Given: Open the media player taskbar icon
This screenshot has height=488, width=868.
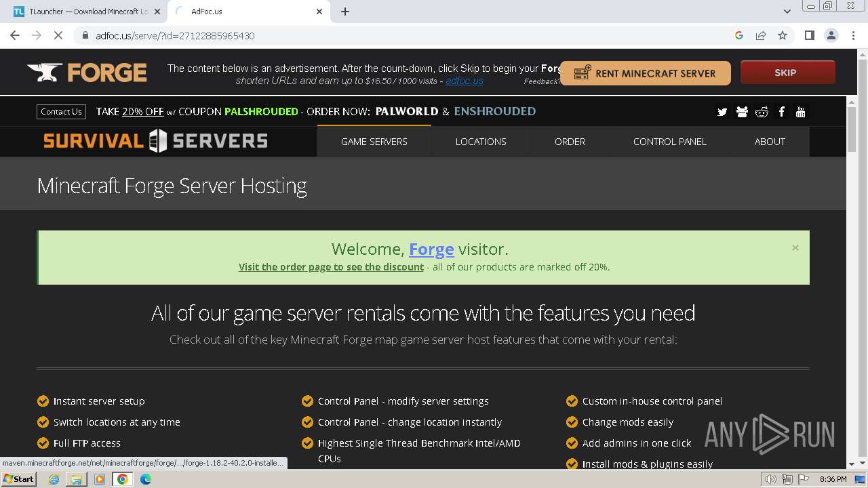Looking at the screenshot, I should point(100,479).
